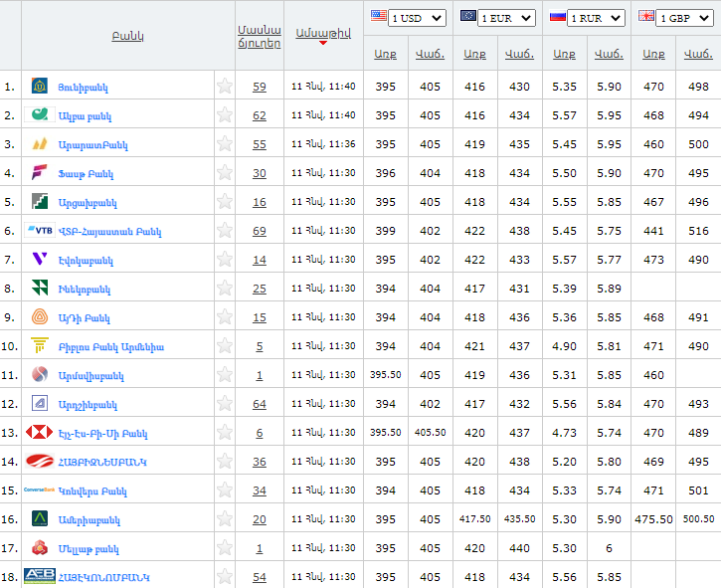Click the Armeconombank AEB logo
The width and height of the screenshot is (721, 588).
[x=40, y=576]
